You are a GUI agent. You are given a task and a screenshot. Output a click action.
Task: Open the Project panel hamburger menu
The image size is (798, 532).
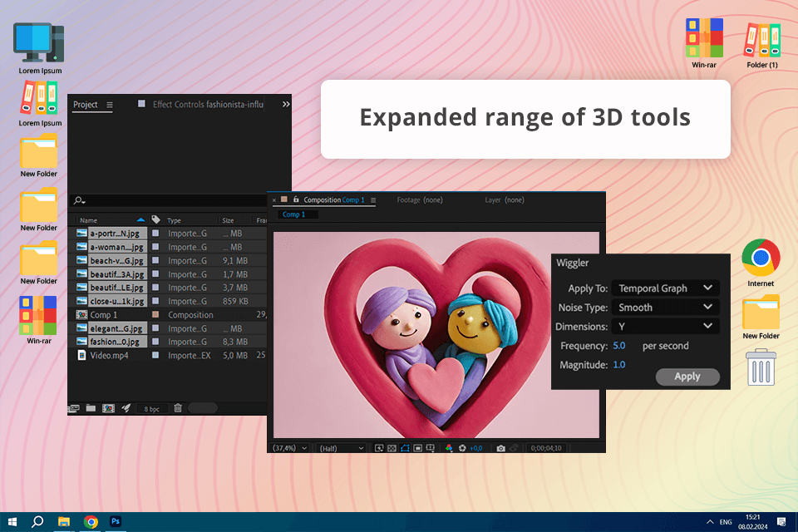pyautogui.click(x=110, y=105)
